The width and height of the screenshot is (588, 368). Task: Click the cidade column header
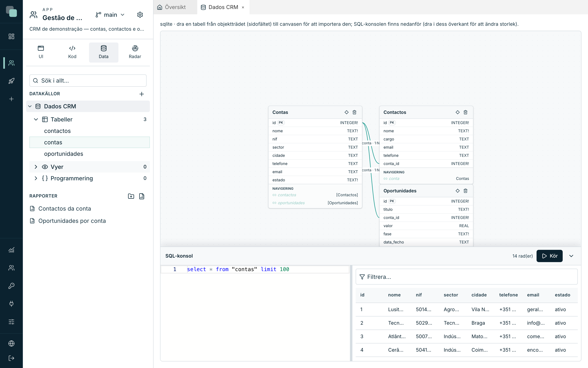click(x=479, y=295)
